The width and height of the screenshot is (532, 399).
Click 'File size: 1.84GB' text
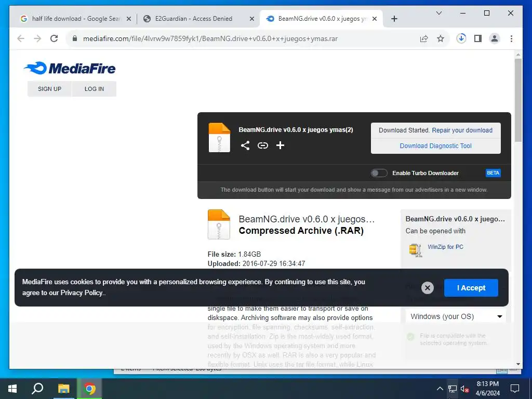tap(234, 254)
